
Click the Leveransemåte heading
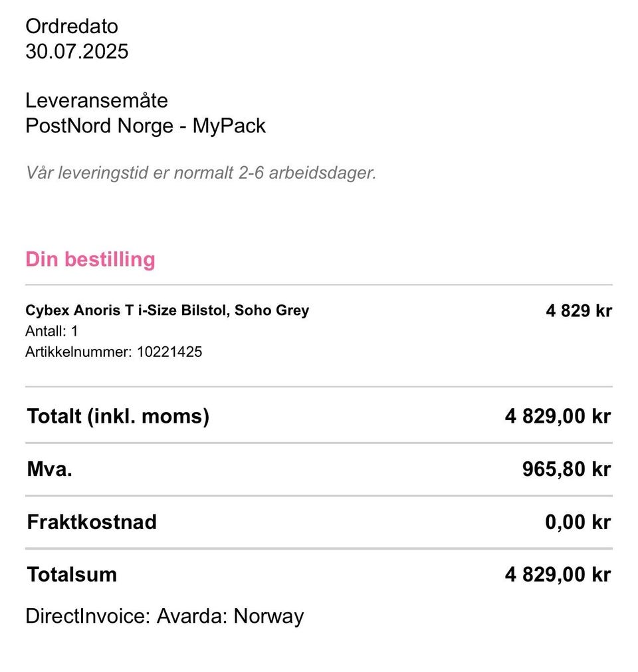click(x=96, y=101)
